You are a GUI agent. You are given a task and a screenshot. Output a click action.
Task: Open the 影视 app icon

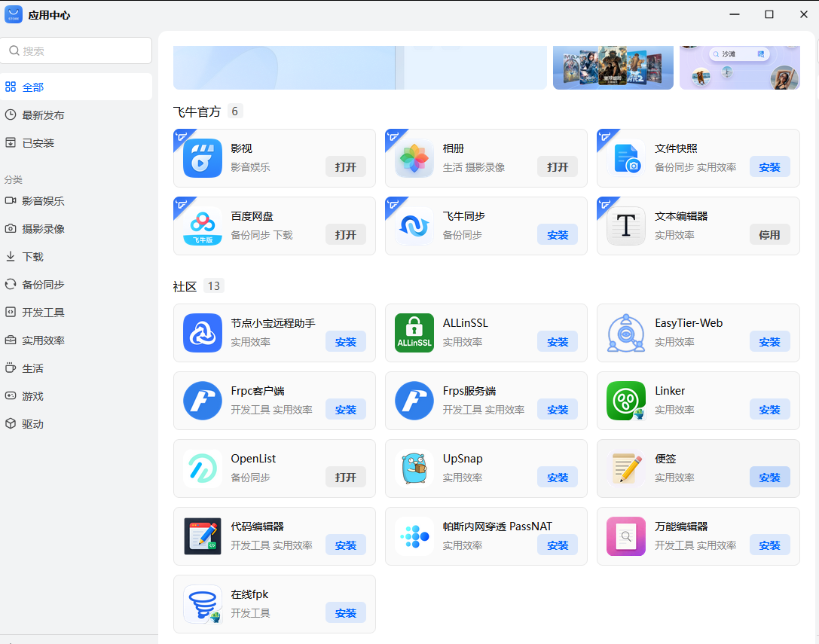point(201,158)
